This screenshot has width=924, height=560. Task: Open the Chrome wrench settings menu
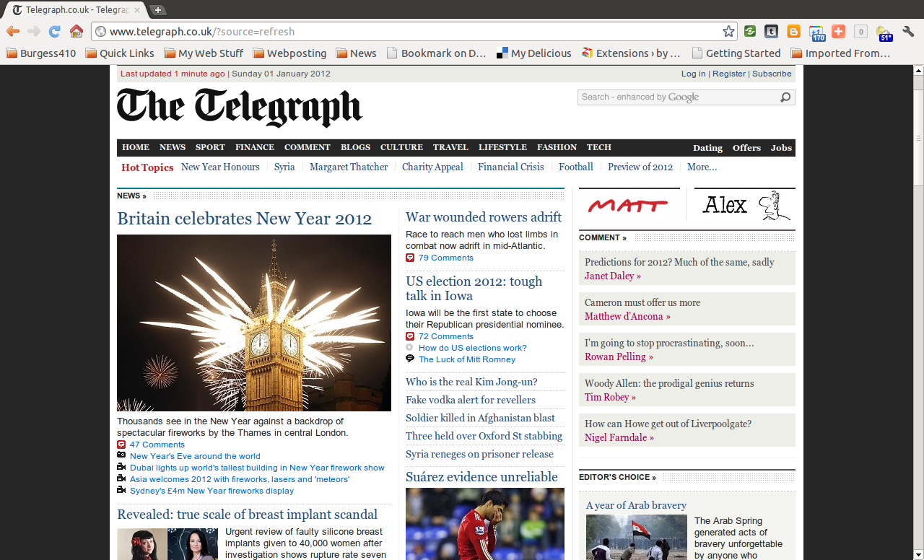tap(908, 31)
